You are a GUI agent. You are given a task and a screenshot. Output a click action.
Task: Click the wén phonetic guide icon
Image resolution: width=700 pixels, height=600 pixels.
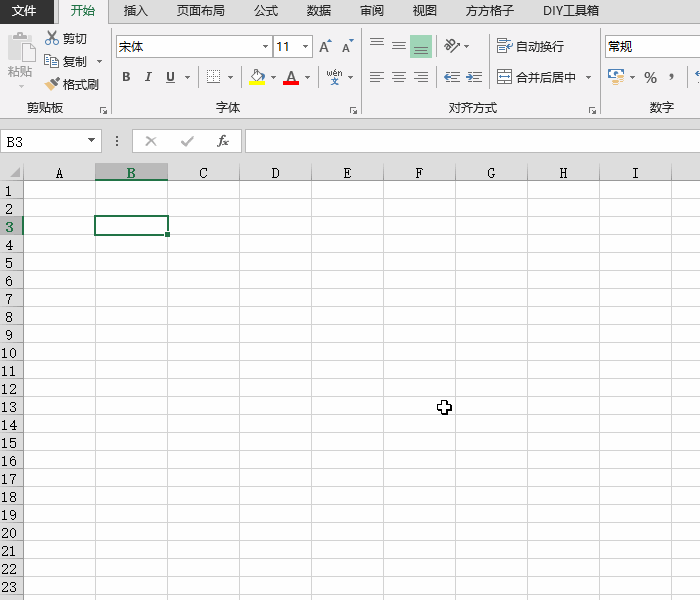[x=334, y=77]
